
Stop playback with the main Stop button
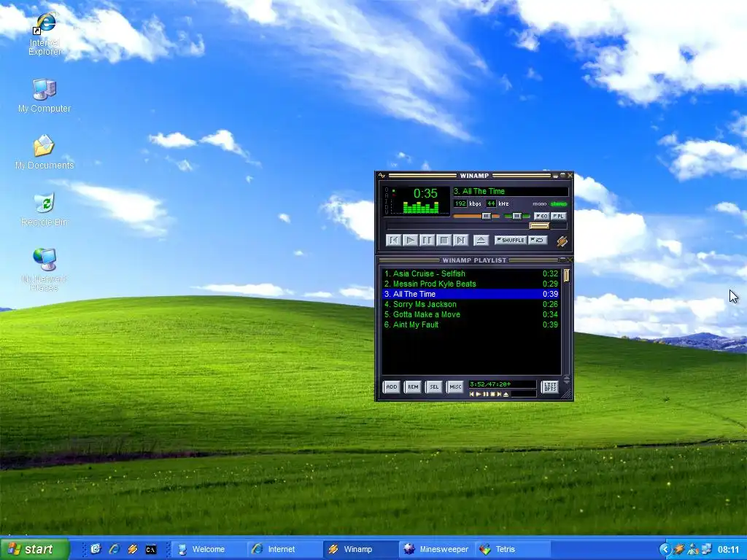point(444,240)
